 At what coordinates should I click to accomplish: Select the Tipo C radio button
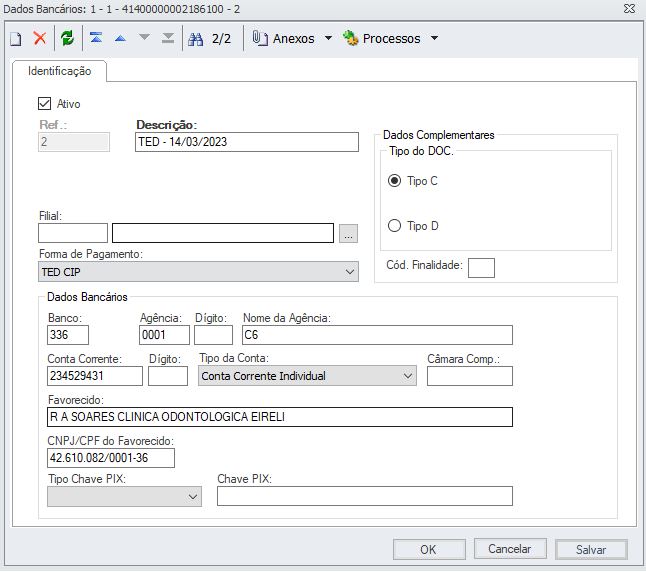pos(394,181)
